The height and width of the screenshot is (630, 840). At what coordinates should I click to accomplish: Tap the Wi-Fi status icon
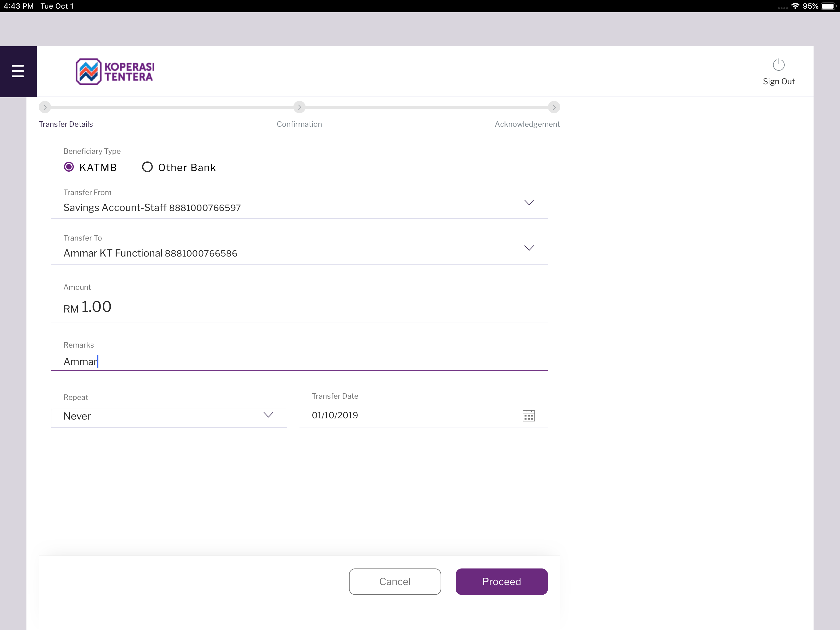pos(795,6)
